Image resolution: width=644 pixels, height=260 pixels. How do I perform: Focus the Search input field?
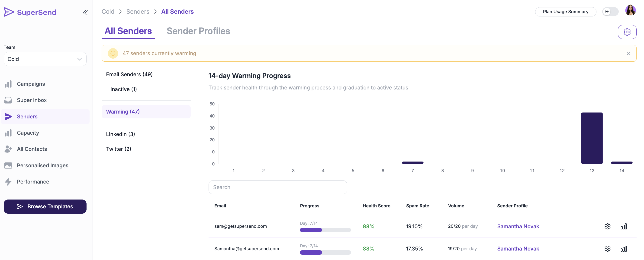pos(277,187)
